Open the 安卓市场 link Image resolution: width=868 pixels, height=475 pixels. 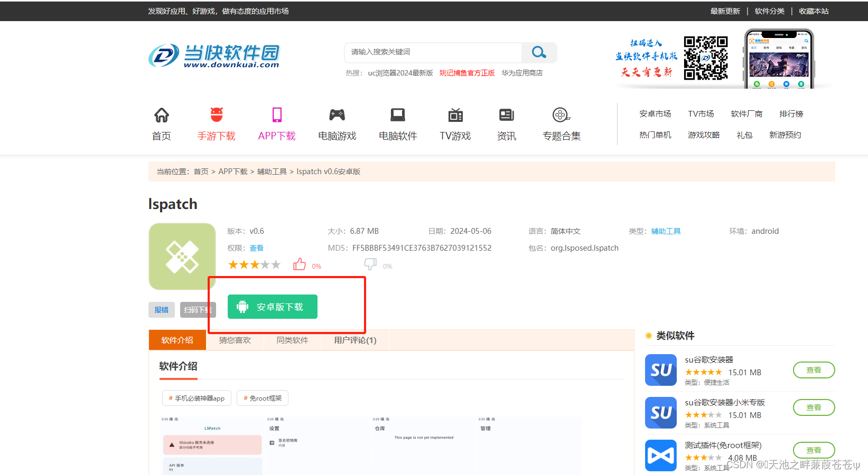point(655,114)
